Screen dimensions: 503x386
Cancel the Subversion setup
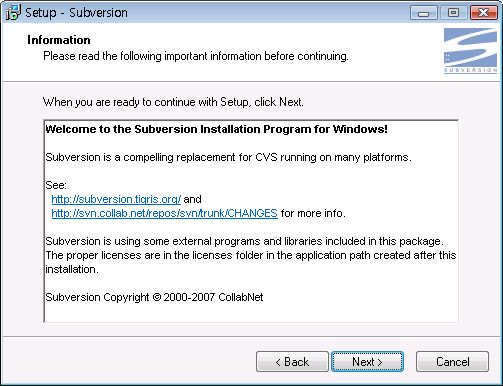[452, 362]
